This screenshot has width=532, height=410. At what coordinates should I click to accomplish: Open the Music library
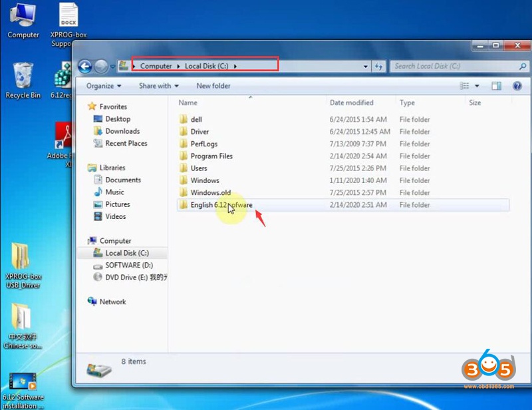click(x=114, y=192)
